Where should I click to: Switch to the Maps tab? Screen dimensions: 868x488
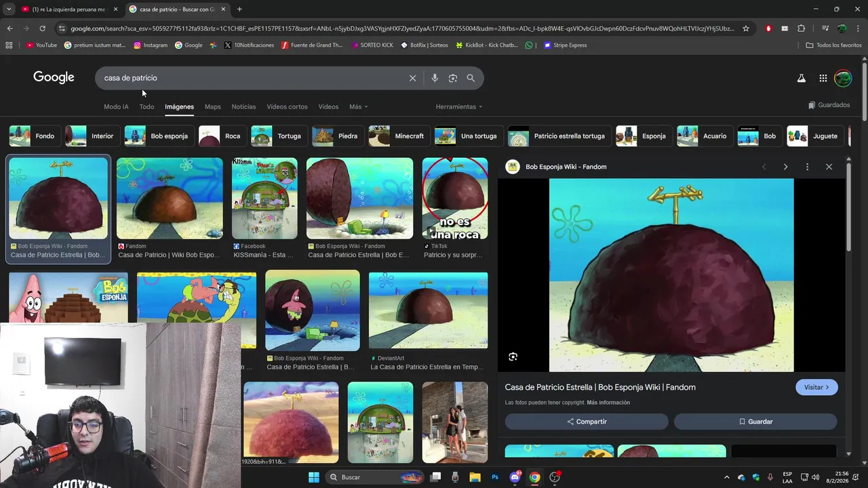point(213,106)
